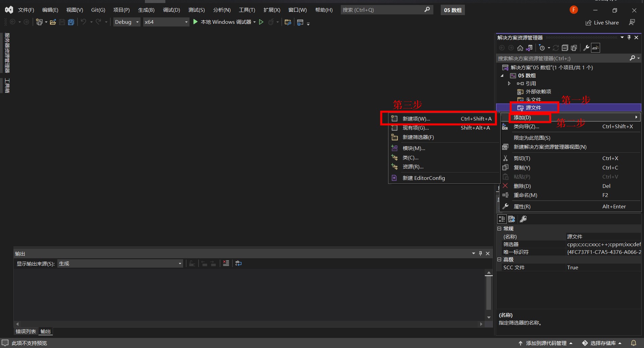Open Property Pages wrench in Properties panel
Viewport: 644px width, 348px height.
click(x=523, y=219)
